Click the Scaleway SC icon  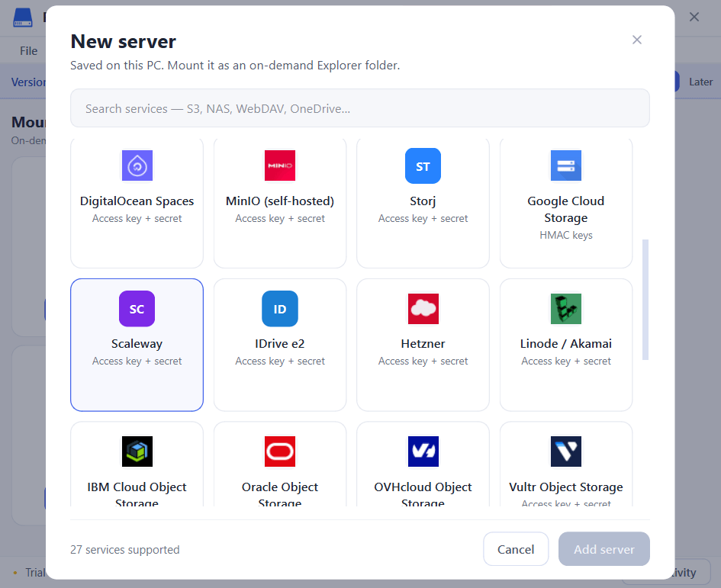click(137, 308)
